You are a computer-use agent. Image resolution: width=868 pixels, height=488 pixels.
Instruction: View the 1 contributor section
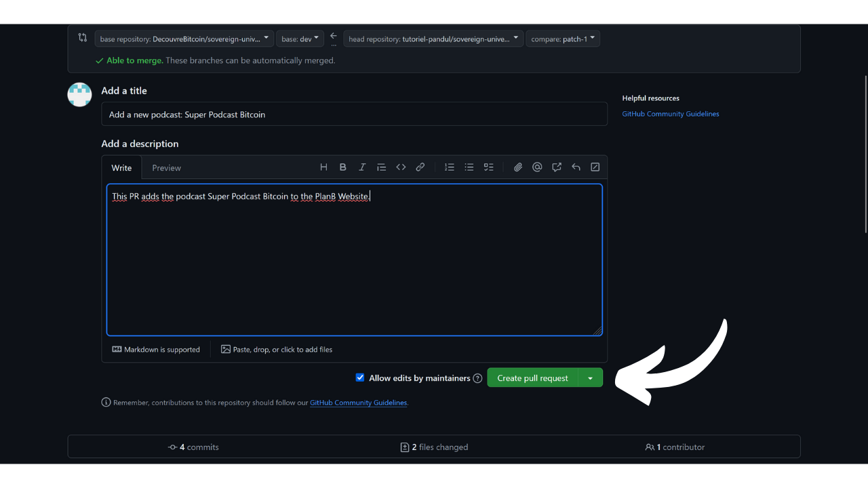coord(675,447)
